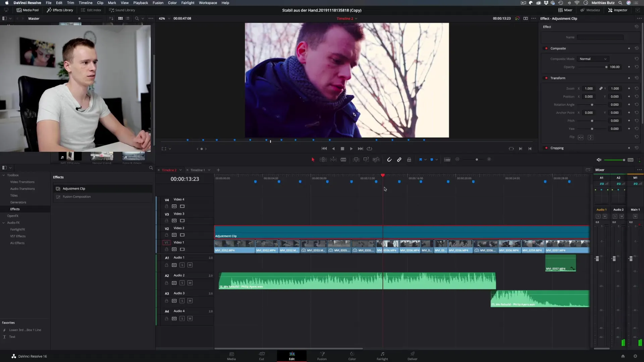Jump to first frame of timeline
Viewport: 644px width, 362px height.
tap(324, 148)
